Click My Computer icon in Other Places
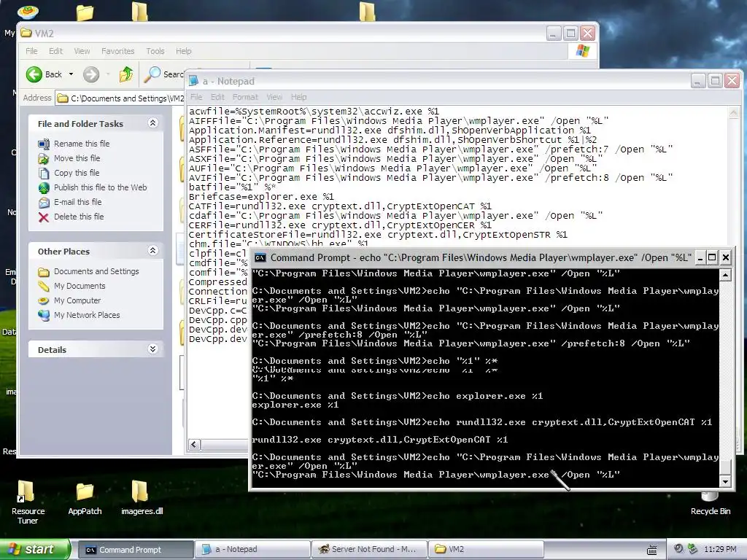This screenshot has width=747, height=560. (x=44, y=301)
